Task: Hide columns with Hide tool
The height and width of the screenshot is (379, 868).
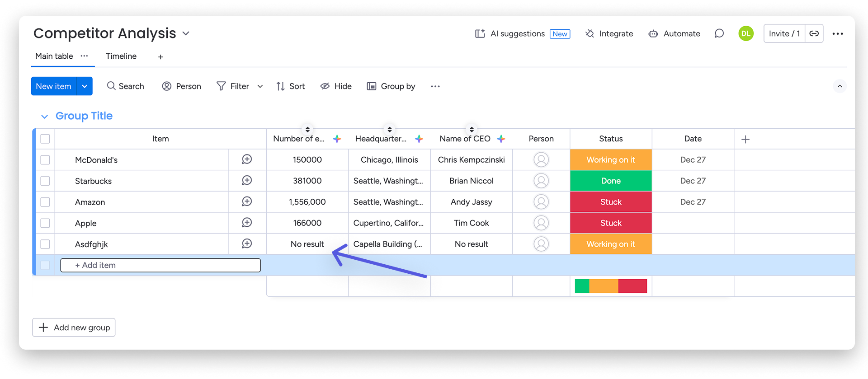Action: 336,86
